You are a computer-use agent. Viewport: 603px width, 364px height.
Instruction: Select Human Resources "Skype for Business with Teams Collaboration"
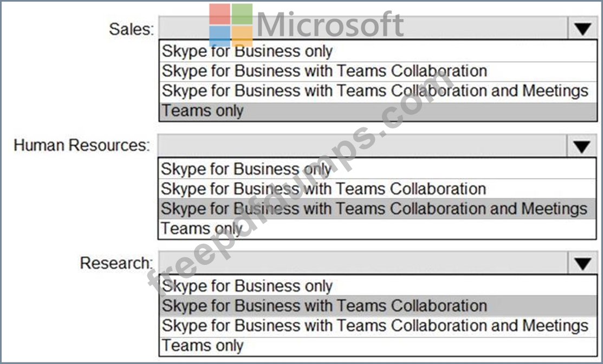pyautogui.click(x=323, y=189)
